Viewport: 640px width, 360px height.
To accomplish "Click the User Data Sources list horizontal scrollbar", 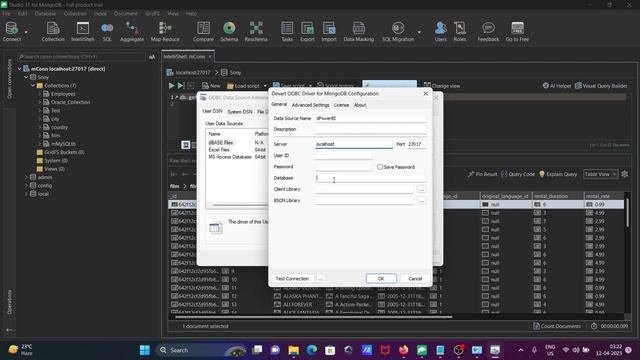I will pyautogui.click(x=240, y=205).
